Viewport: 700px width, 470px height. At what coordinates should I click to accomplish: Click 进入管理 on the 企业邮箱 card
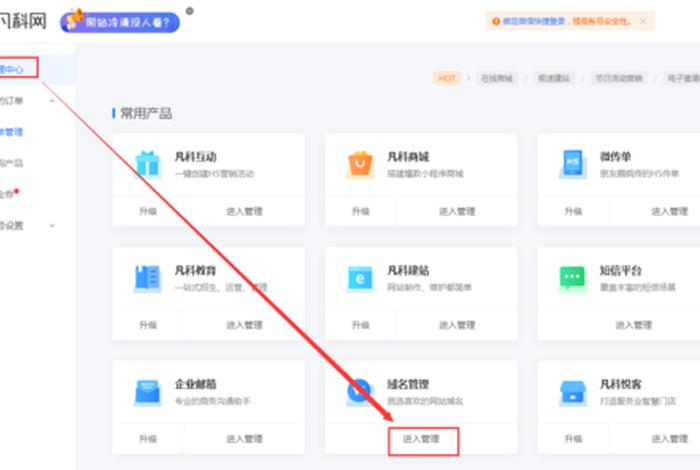coord(244,439)
